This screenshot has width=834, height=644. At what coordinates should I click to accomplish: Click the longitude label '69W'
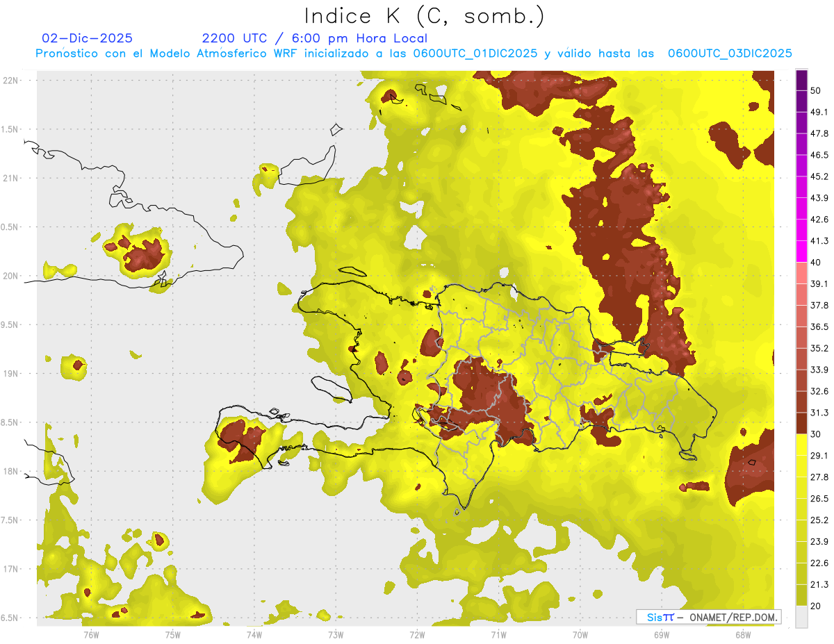click(662, 634)
